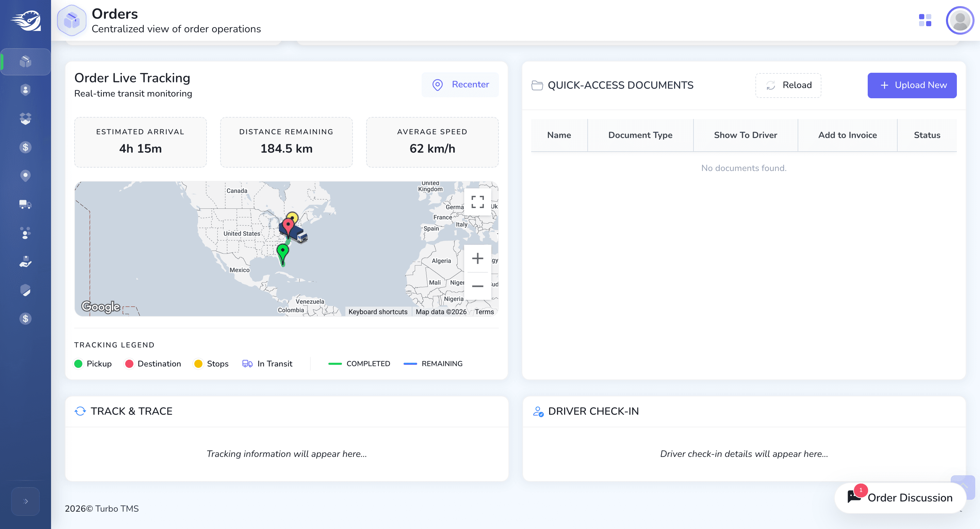The image size is (980, 529).
Task: Open the delivery truck sidebar icon
Action: pos(25,204)
